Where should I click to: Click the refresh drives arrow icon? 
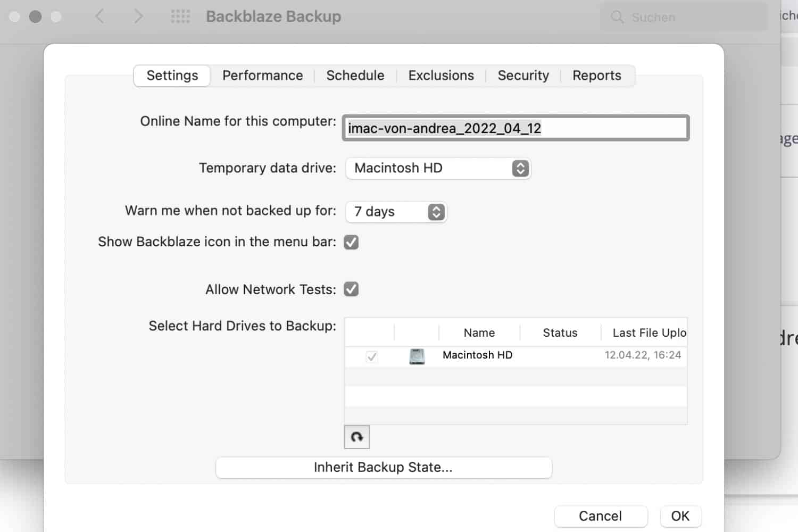click(x=357, y=437)
